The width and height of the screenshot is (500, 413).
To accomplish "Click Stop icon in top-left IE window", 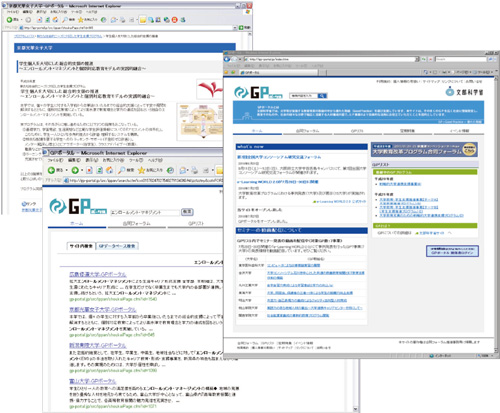I will [39, 20].
